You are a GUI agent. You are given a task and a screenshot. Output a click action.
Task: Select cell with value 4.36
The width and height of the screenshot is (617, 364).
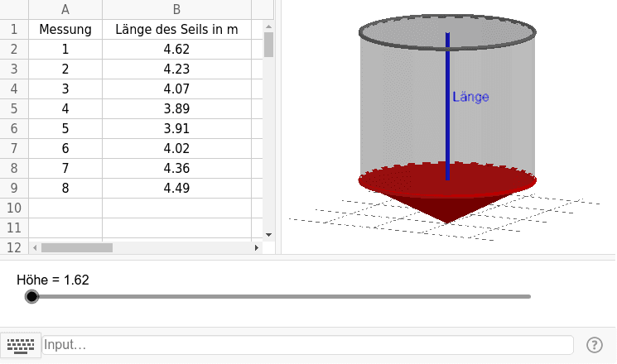(176, 168)
